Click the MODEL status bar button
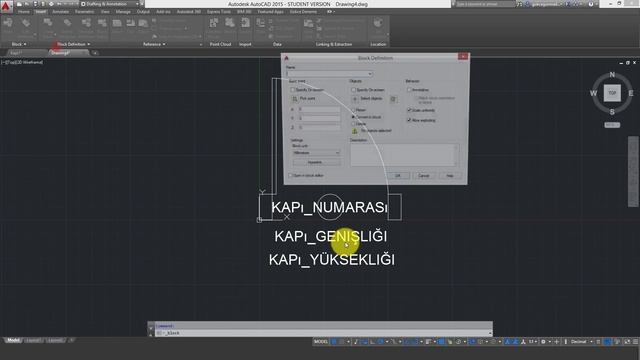640x360 pixels. pyautogui.click(x=321, y=342)
